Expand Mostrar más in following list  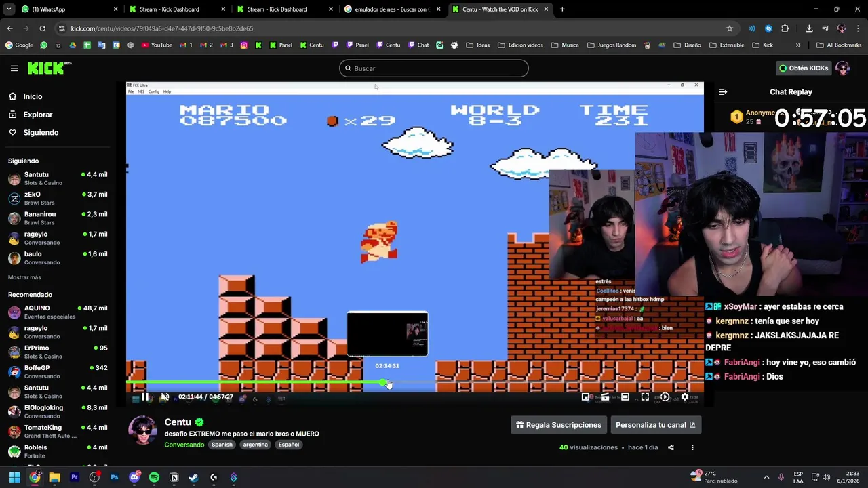tap(24, 277)
